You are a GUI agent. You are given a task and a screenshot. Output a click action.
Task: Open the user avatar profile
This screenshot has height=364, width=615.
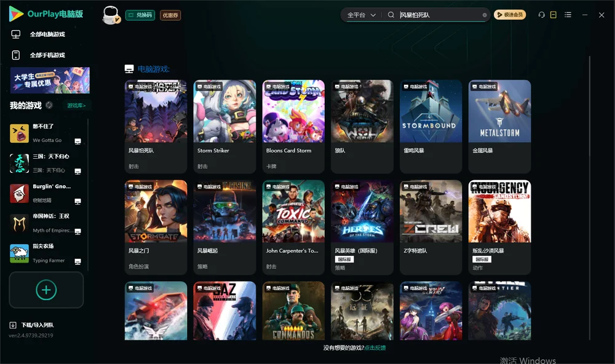111,15
